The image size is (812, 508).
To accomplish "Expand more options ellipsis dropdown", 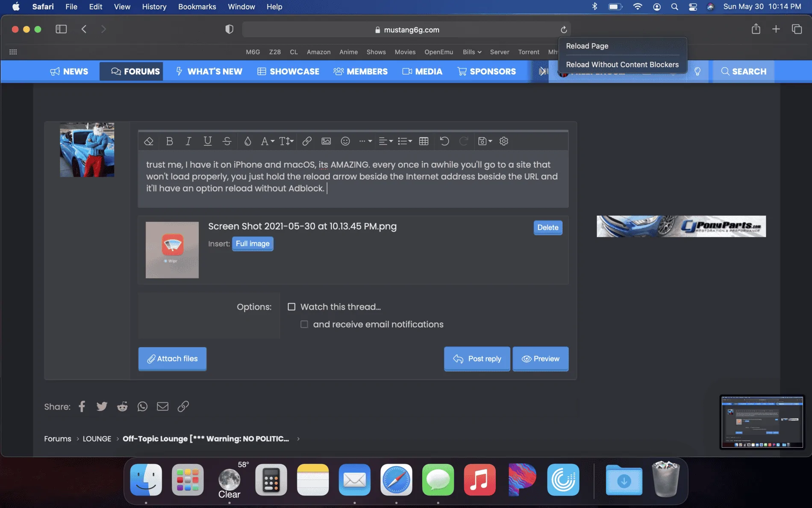I will click(x=365, y=141).
